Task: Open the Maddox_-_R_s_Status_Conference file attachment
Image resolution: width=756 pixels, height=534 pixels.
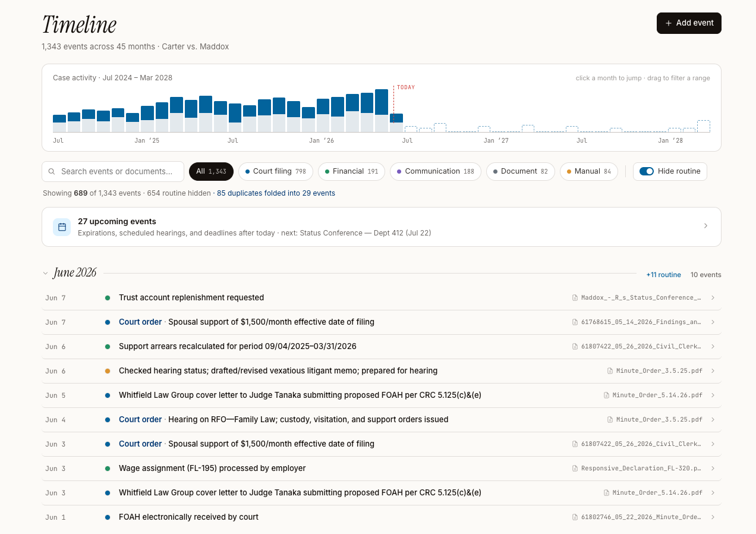Action: 637,297
